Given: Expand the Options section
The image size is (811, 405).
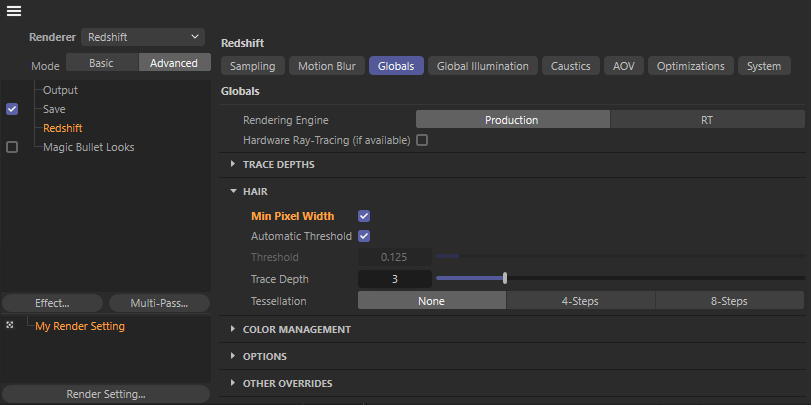Looking at the screenshot, I should pos(234,356).
